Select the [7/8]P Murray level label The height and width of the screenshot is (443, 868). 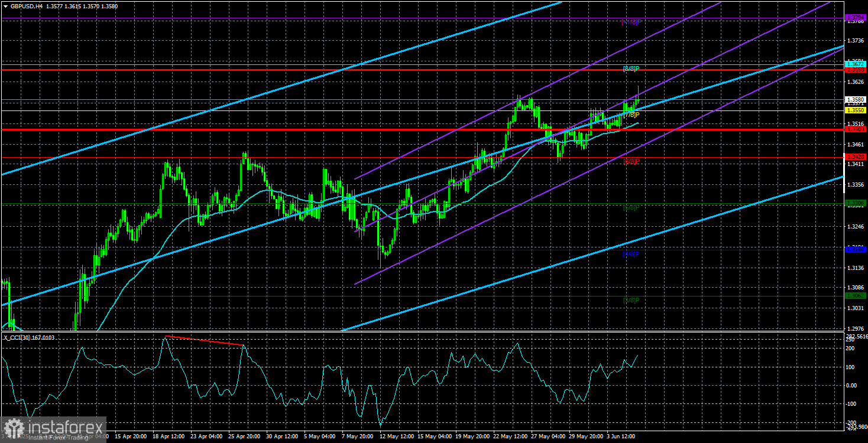coord(631,115)
